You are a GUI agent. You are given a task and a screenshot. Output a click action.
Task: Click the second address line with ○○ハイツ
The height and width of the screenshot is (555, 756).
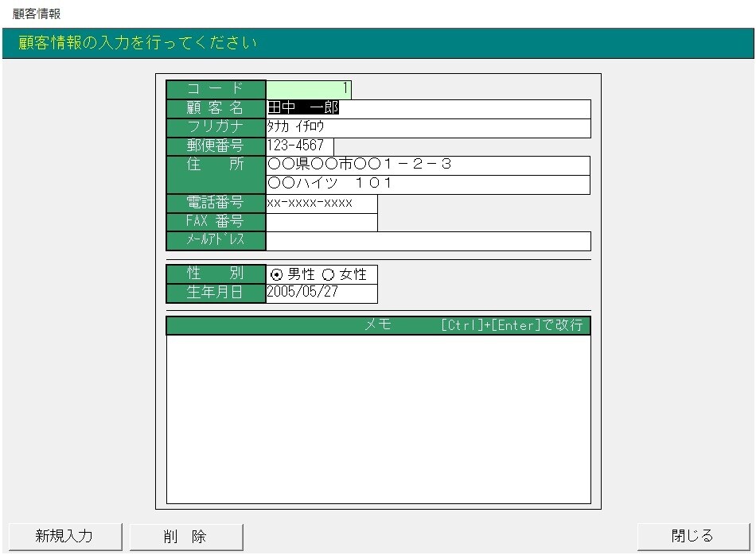pos(428,184)
